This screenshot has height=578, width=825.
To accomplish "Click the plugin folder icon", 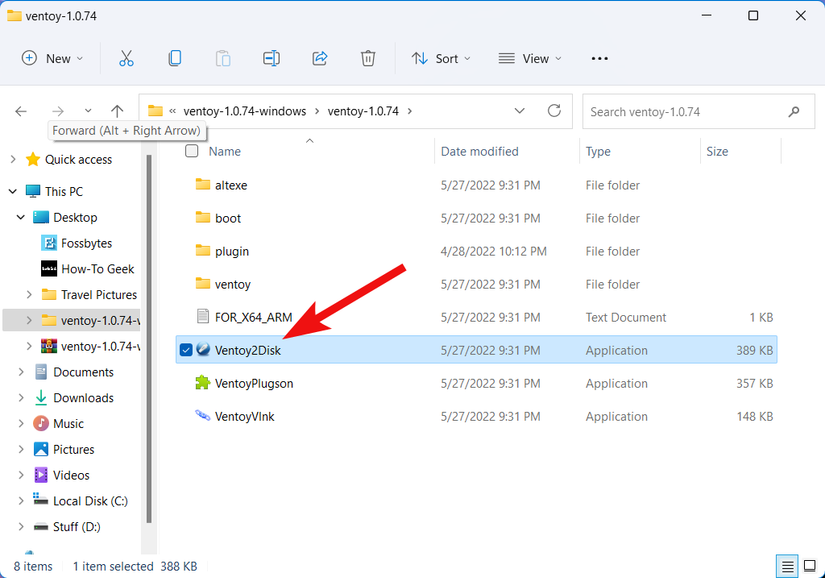I will (203, 251).
